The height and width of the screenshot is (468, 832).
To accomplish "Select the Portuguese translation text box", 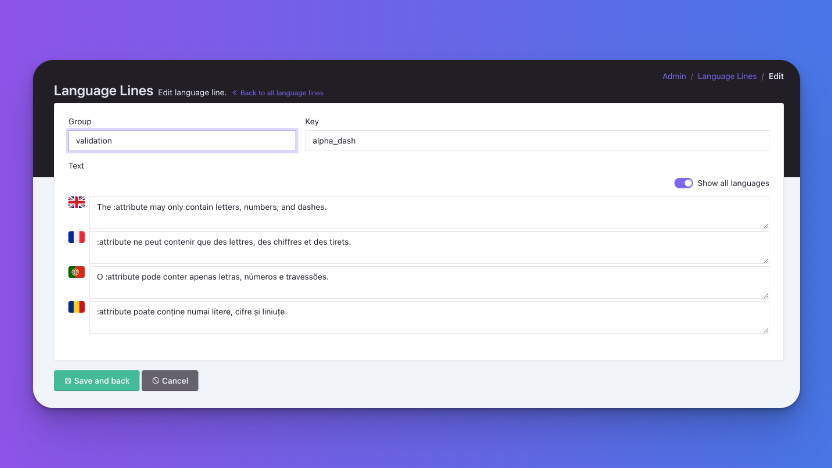I will pyautogui.click(x=430, y=282).
